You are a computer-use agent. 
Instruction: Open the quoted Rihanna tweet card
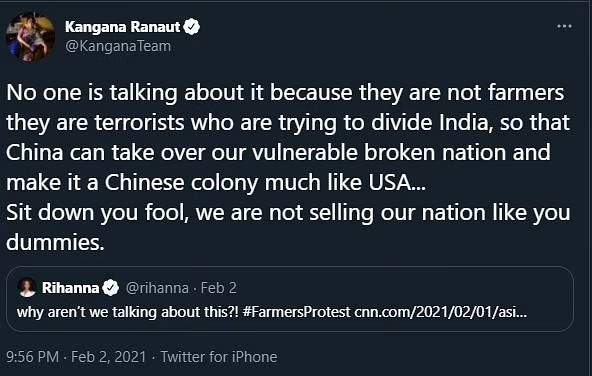click(x=290, y=299)
